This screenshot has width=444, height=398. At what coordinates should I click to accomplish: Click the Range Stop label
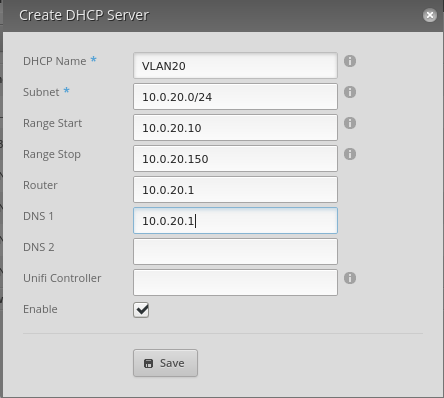(52, 154)
